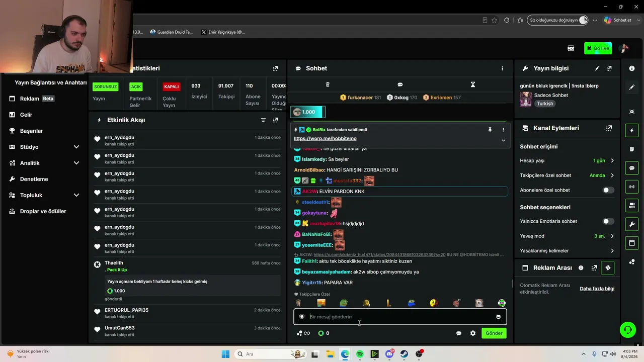Click the green headset support button
The height and width of the screenshot is (362, 644).
tap(627, 330)
